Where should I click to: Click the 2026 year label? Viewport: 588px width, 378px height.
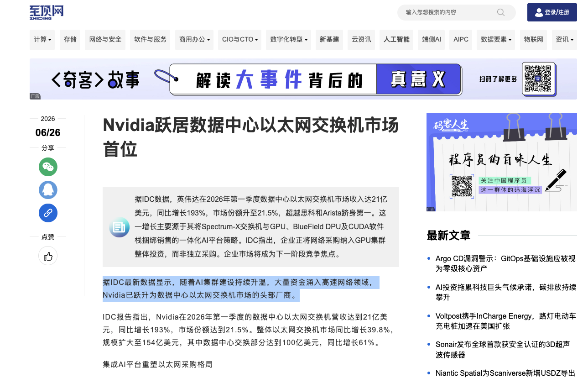click(48, 119)
